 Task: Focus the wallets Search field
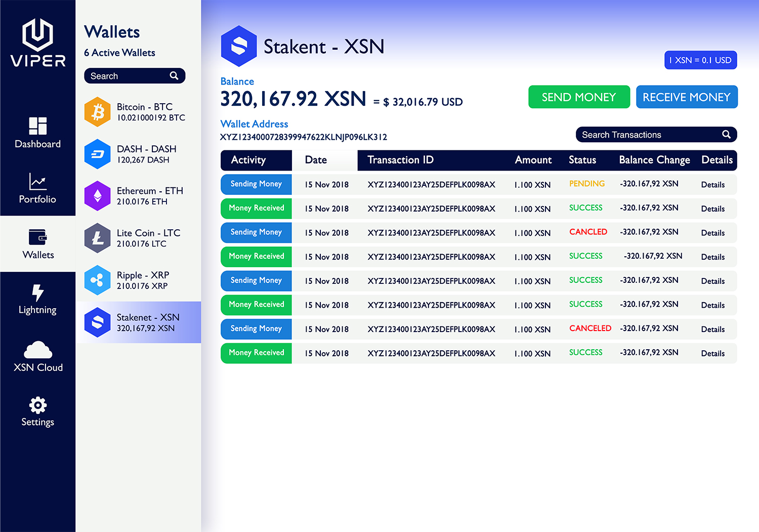click(135, 76)
